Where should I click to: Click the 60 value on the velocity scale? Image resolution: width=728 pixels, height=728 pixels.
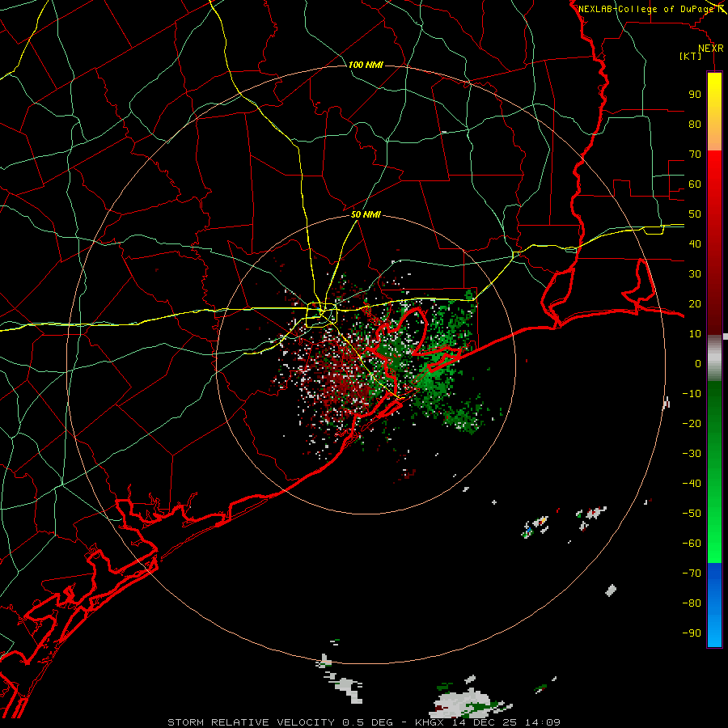click(695, 184)
